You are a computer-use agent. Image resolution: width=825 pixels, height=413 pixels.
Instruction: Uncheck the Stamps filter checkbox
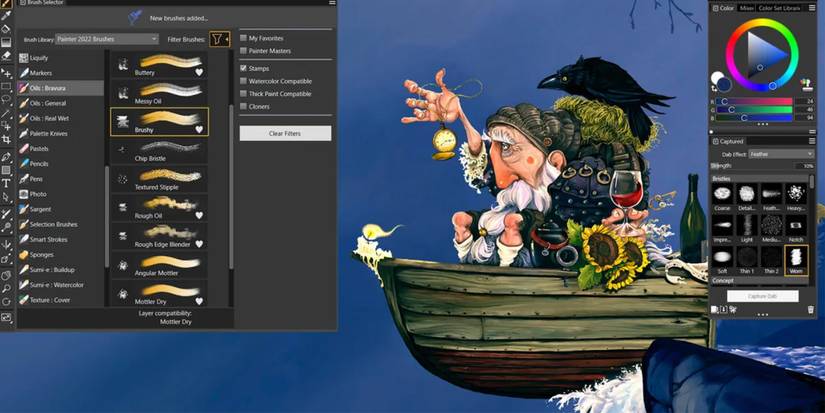(x=244, y=68)
